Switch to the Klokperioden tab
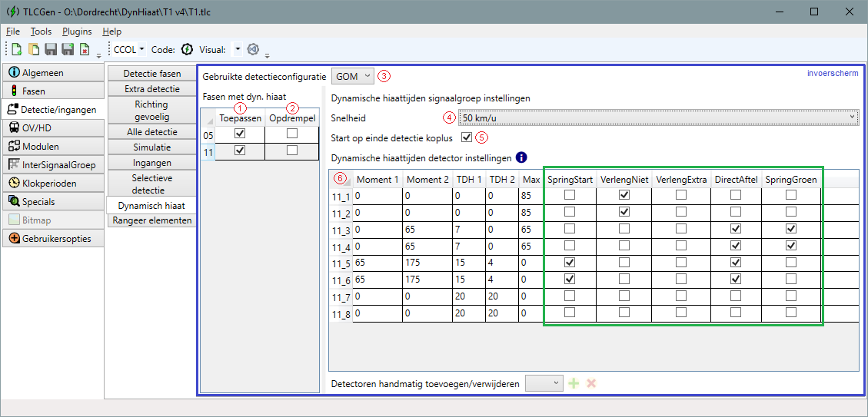868x417 pixels. pos(52,183)
